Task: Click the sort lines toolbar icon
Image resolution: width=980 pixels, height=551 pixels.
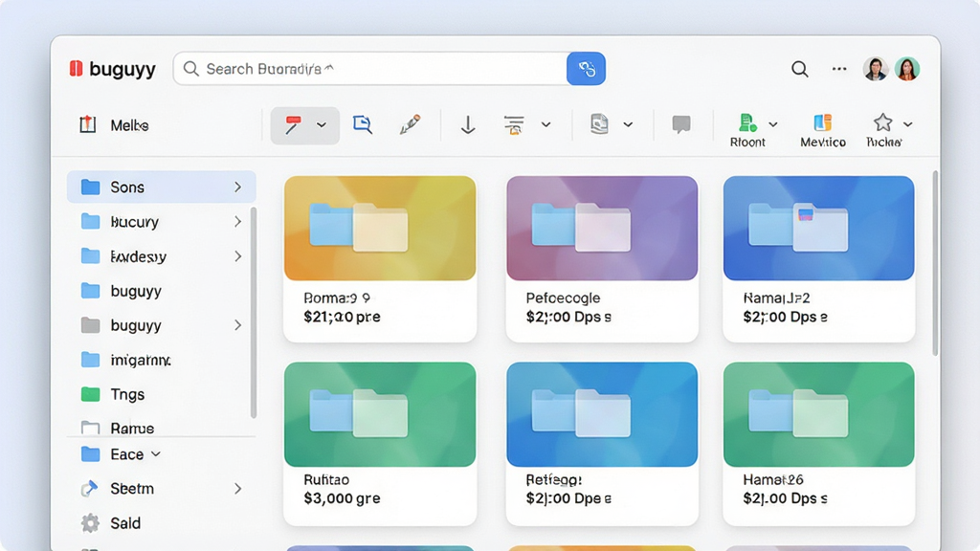Action: point(514,125)
